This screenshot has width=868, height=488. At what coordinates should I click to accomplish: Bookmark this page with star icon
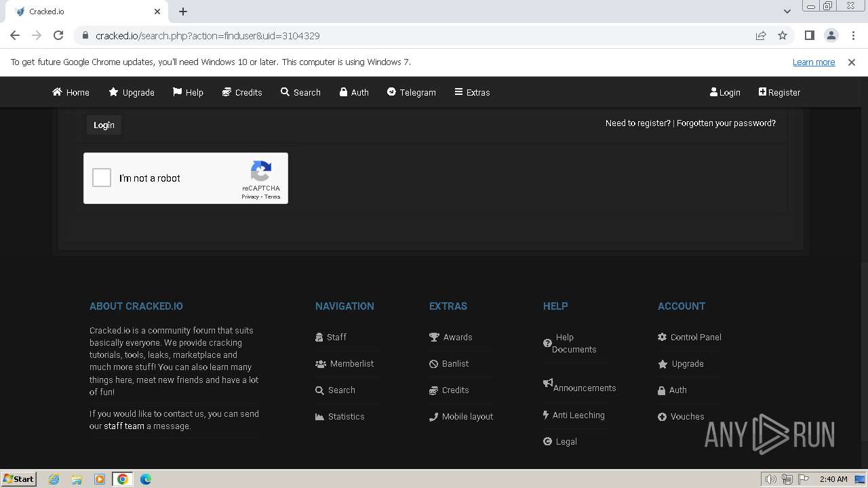(x=783, y=35)
